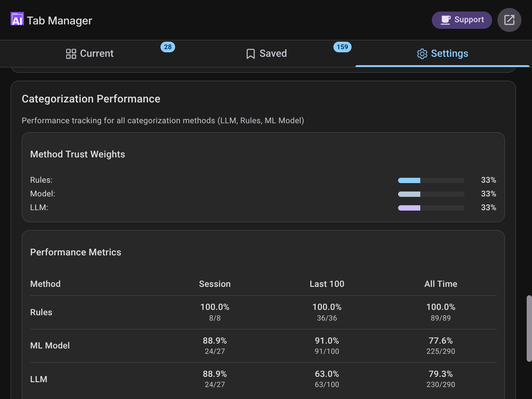Click the vertical scrollbar thumb

(528, 329)
